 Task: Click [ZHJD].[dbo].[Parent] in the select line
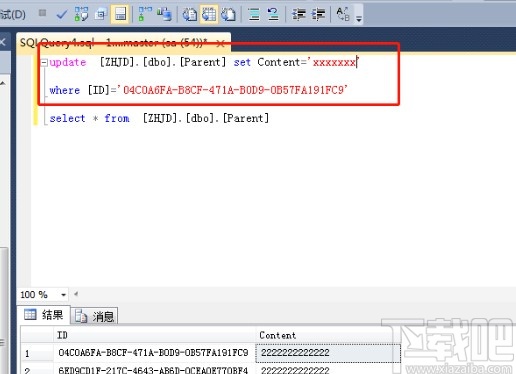pos(206,118)
